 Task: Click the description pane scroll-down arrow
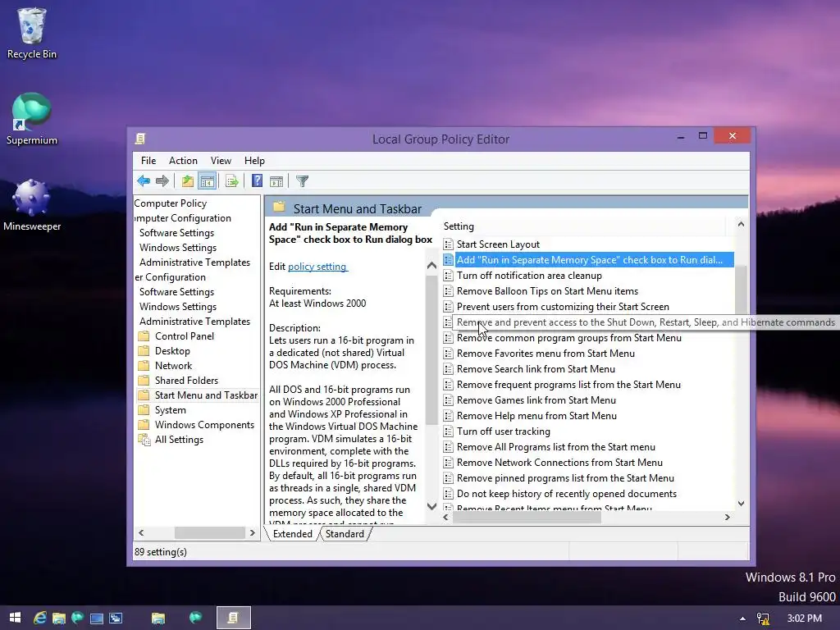click(431, 506)
